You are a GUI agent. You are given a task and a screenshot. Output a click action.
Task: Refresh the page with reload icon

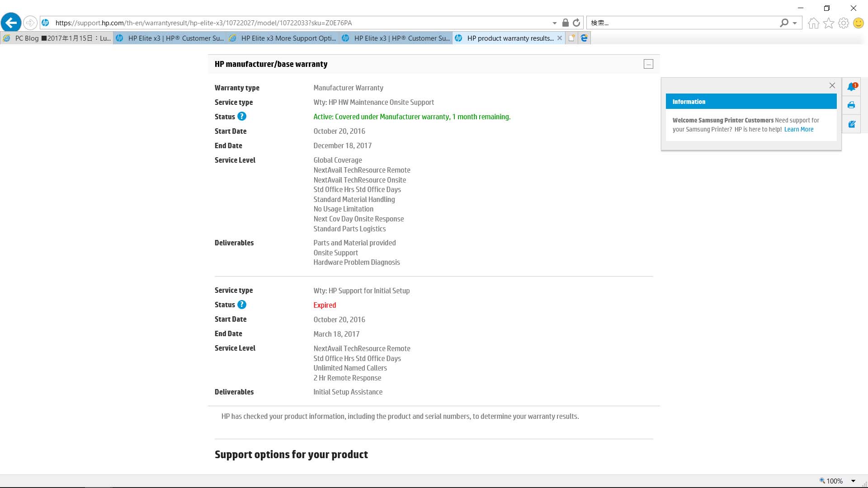(x=576, y=23)
